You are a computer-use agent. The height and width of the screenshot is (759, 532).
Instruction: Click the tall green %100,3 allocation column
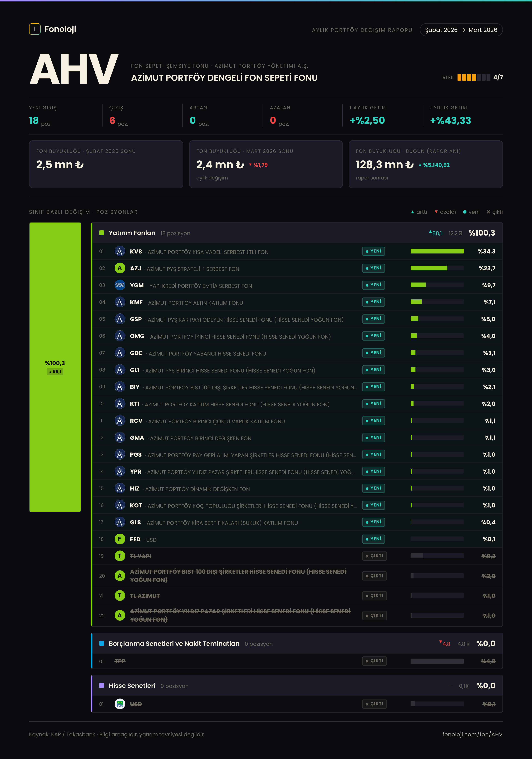[x=55, y=367]
